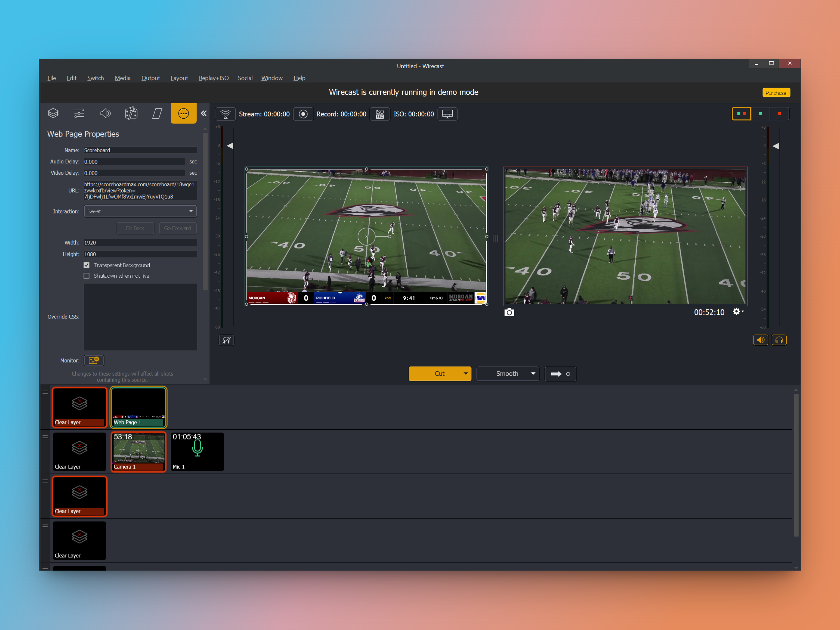Click the Height field showing 1080
This screenshot has height=630, width=840.
tap(140, 254)
